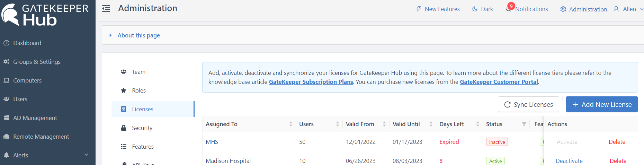The height and width of the screenshot is (165, 644).
Task: Open notifications bell with red badge
Action: 508,9
